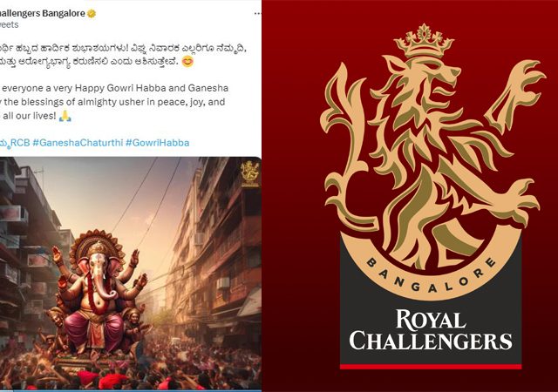
Task: Click the folded hands emoji after 'lives!'
Action: coord(65,116)
